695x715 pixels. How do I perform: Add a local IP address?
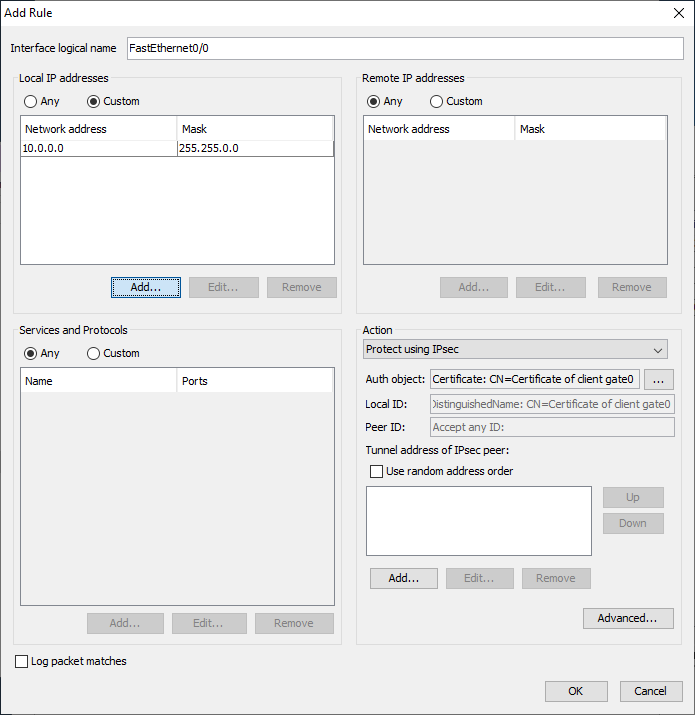[146, 287]
